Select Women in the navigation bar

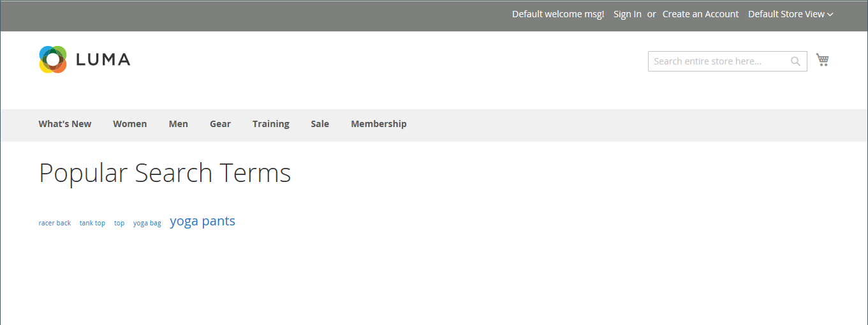(x=129, y=124)
